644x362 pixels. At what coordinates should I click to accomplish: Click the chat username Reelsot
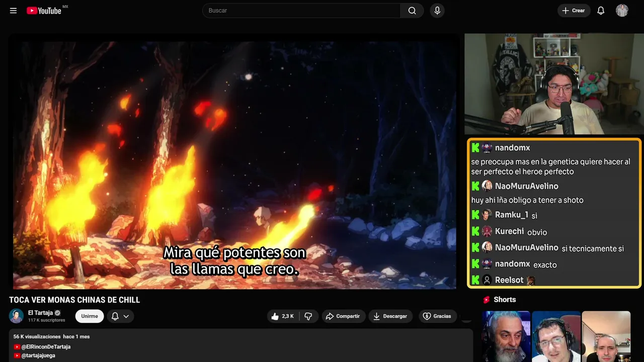509,280
